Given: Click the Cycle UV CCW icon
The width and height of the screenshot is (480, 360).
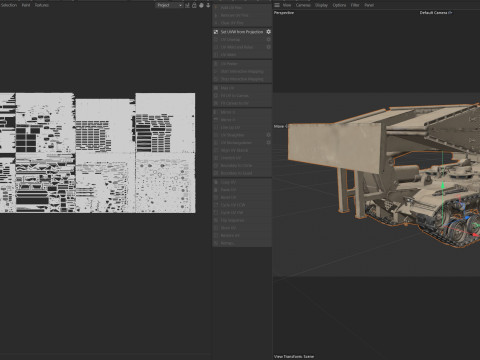Looking at the screenshot, I should tap(216, 205).
